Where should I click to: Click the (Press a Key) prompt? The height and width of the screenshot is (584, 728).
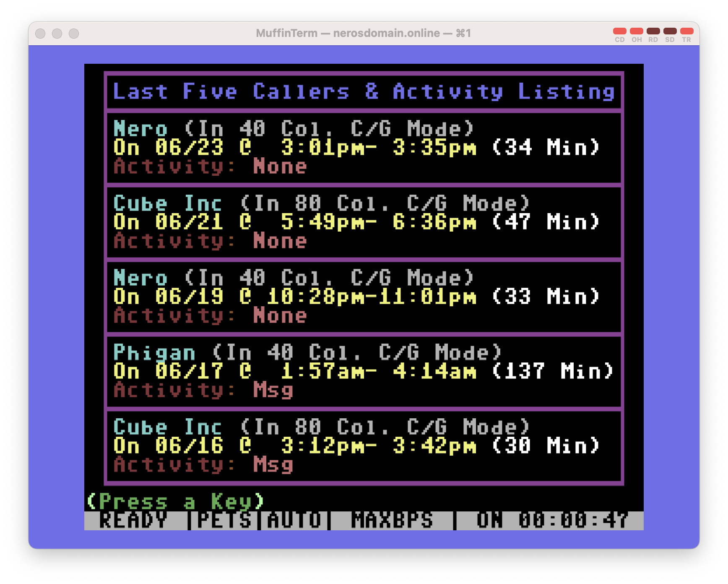175,501
